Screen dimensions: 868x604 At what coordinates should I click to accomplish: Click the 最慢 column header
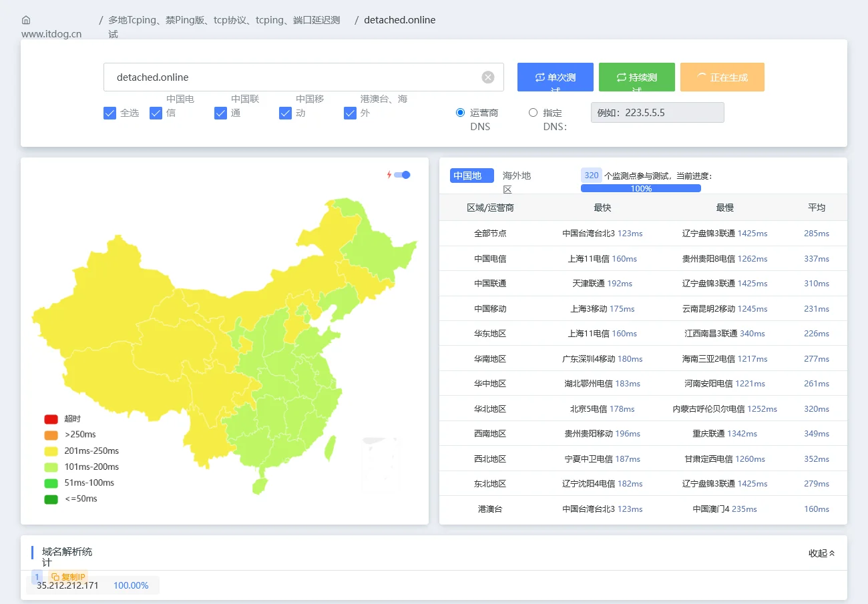click(x=725, y=208)
